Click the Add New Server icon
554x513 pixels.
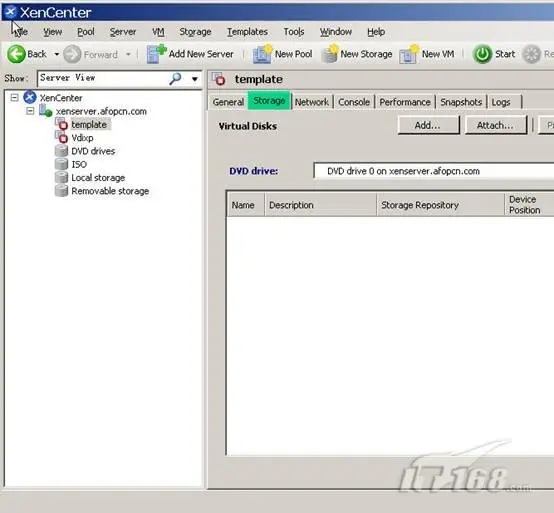coord(156,54)
